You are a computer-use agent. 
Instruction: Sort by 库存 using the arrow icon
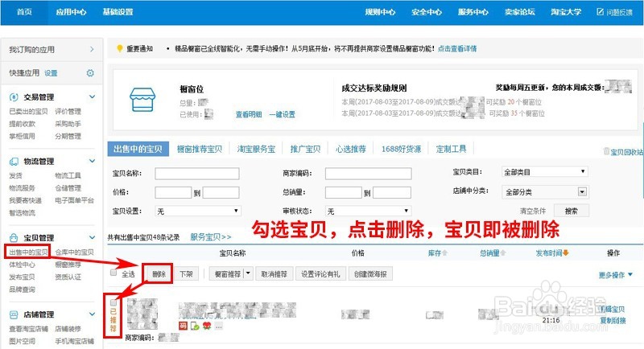tap(444, 253)
